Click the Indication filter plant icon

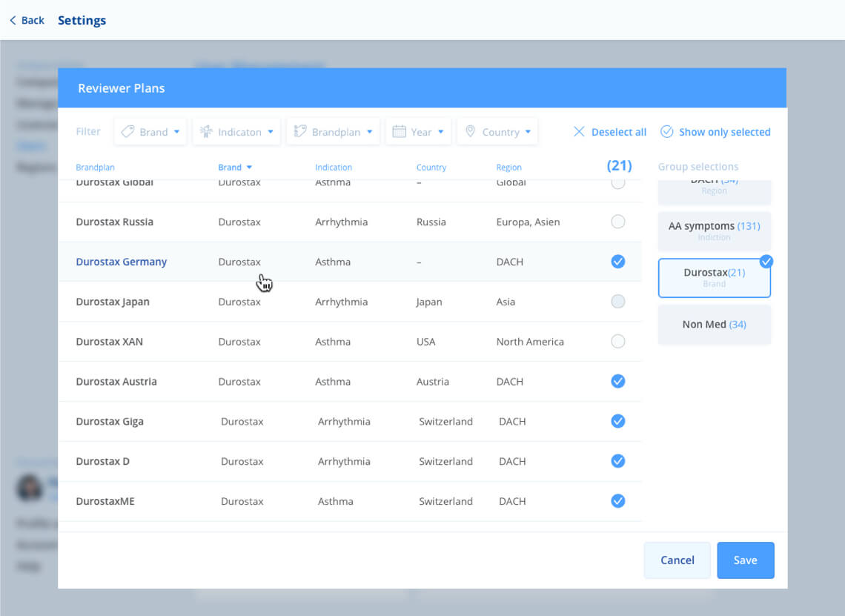[x=207, y=132]
